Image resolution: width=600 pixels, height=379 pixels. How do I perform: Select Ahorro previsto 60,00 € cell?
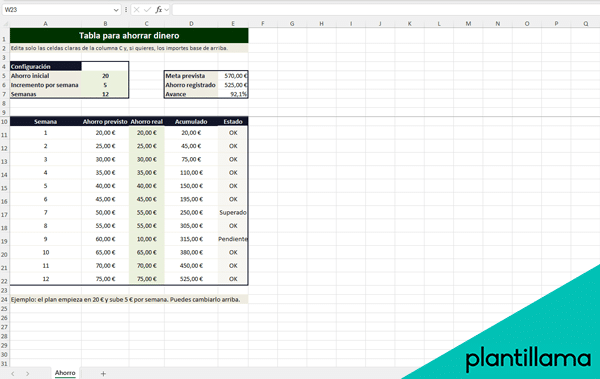pyautogui.click(x=105, y=239)
